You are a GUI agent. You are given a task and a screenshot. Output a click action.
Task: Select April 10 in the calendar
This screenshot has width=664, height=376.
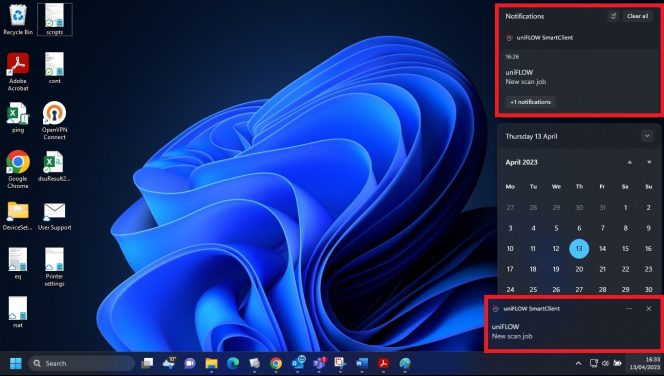(510, 249)
